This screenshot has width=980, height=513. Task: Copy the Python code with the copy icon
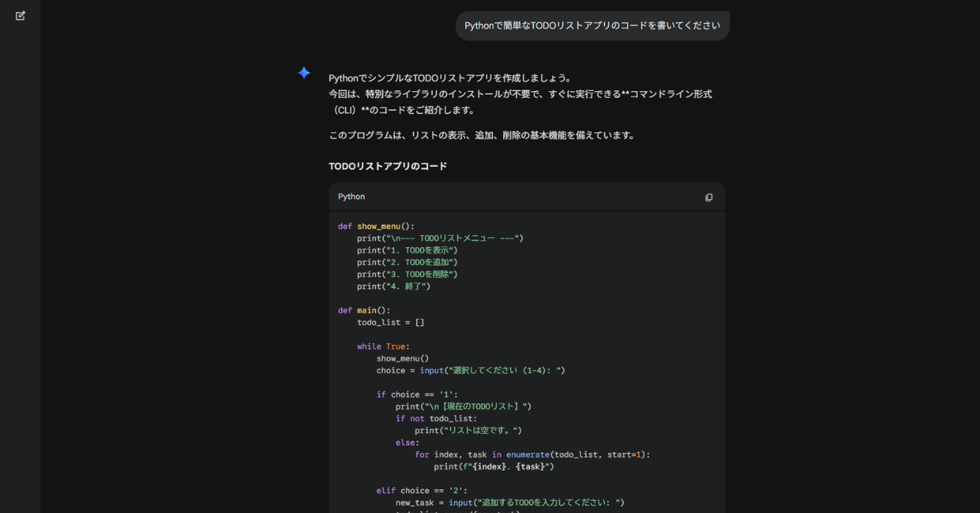[708, 197]
